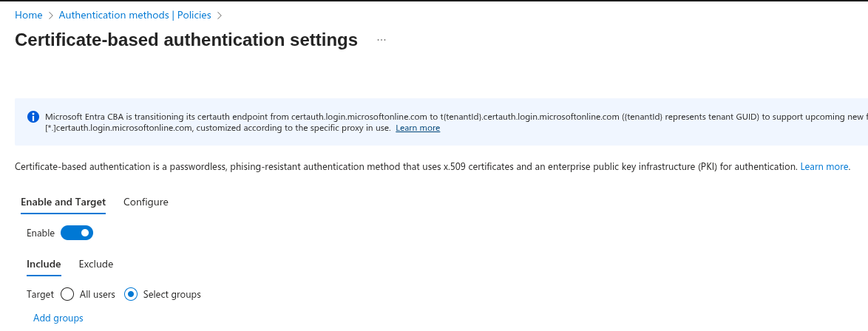Switch to the Configure tab

pyautogui.click(x=146, y=202)
